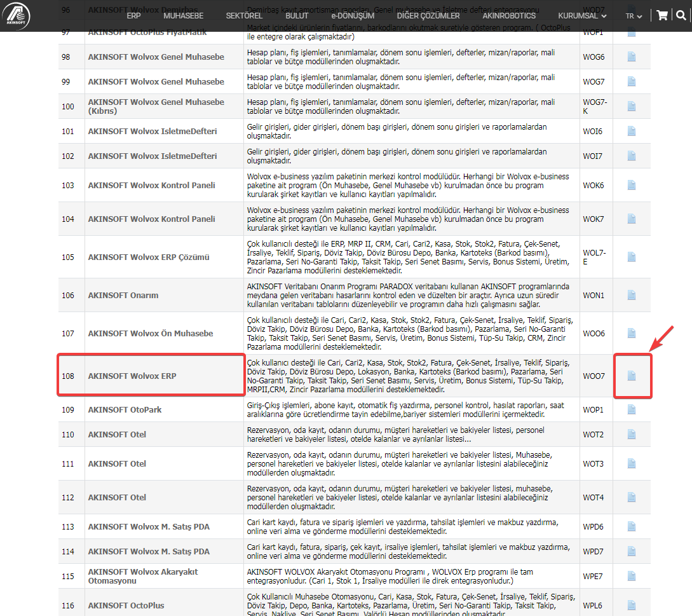Click AKINSOFT Wolvox M. Satış PDA row 113
The width and height of the screenshot is (692, 616).
tap(149, 527)
